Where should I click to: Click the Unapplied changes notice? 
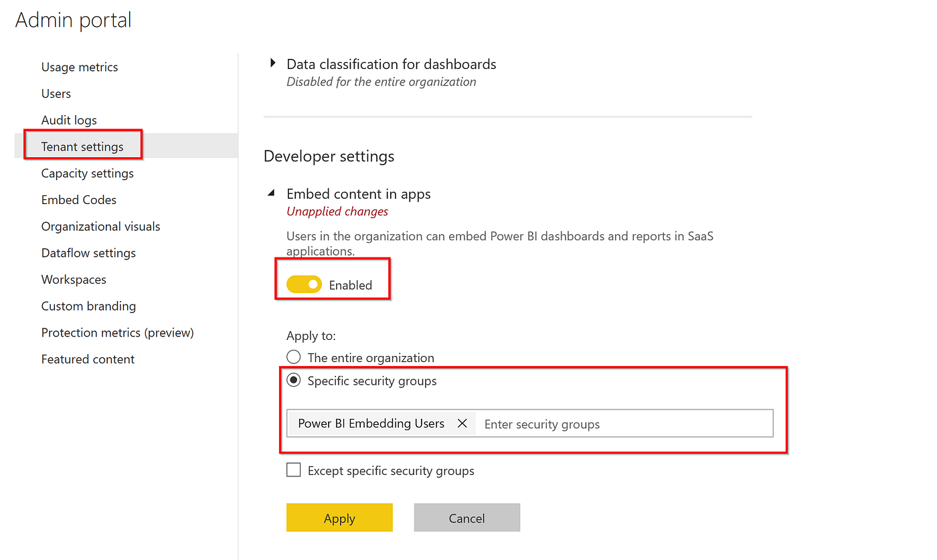337,211
